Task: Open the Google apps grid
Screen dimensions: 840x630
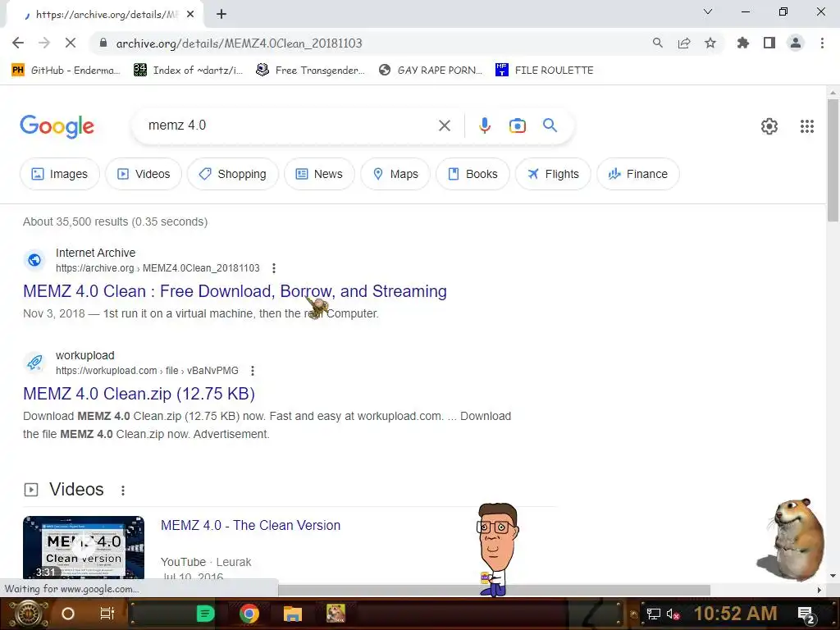Action: [807, 126]
